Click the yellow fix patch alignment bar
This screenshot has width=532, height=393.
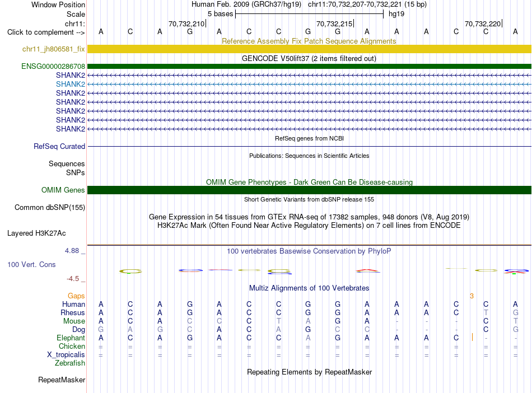click(x=309, y=49)
